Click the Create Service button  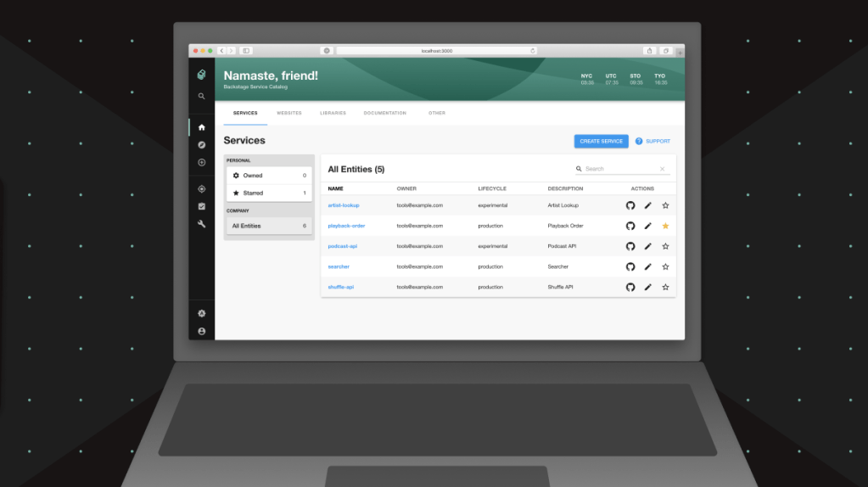point(602,141)
